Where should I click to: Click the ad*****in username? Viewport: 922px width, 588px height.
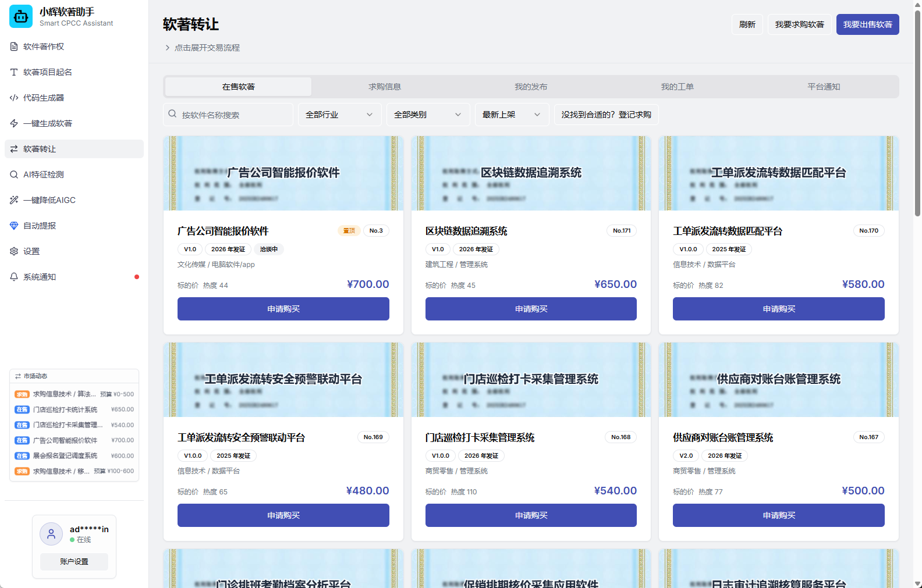[89, 529]
